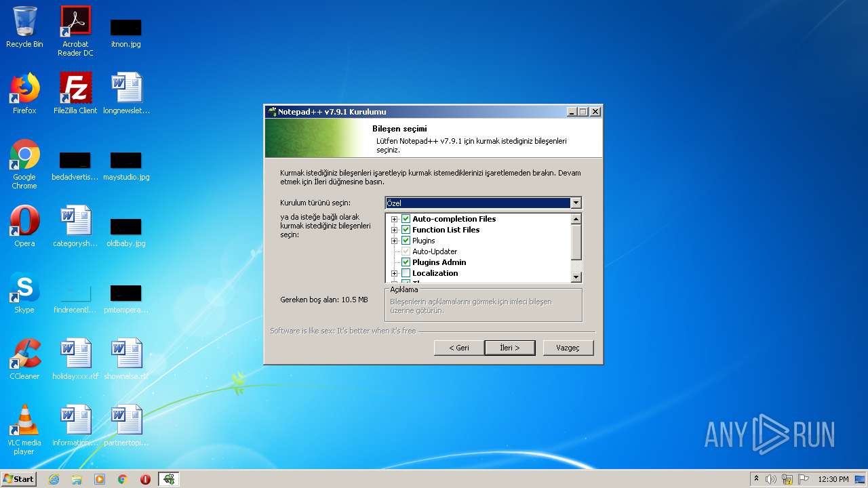The height and width of the screenshot is (488, 868).
Task: Launch VLC media player shortcut
Action: [24, 430]
